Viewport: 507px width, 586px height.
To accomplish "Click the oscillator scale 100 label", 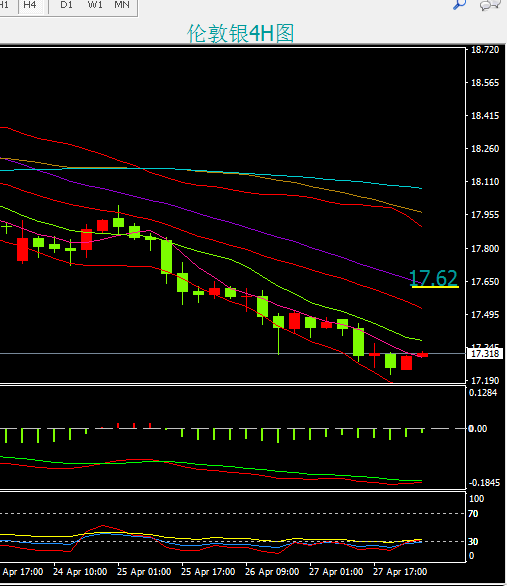I will pos(476,499).
